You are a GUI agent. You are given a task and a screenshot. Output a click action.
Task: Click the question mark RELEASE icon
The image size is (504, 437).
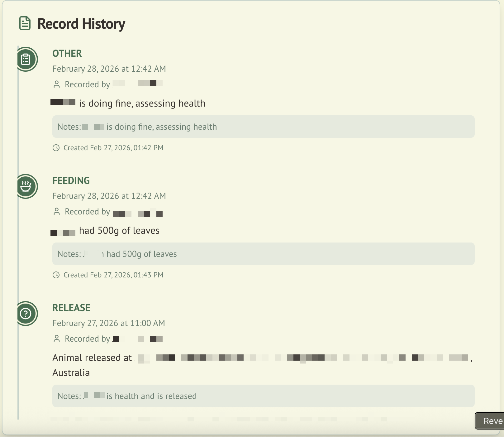[x=26, y=314]
